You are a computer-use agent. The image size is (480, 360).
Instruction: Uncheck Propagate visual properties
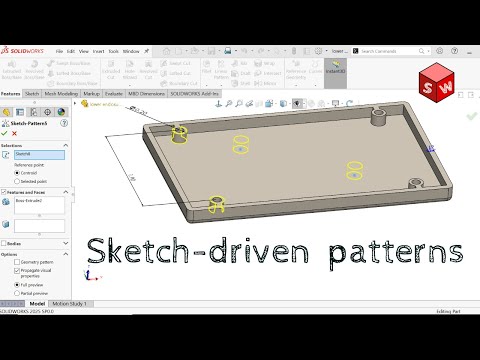tap(17, 270)
